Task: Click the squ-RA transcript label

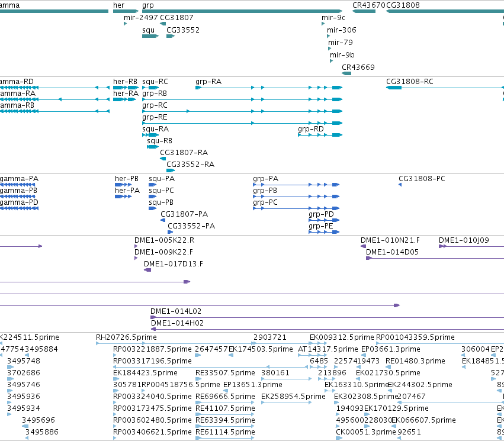Action: click(156, 129)
